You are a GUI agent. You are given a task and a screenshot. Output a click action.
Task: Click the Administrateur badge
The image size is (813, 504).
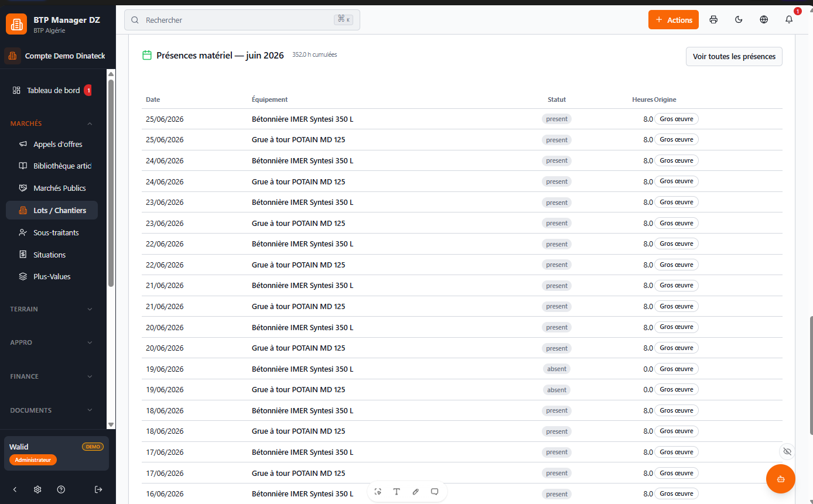click(33, 460)
